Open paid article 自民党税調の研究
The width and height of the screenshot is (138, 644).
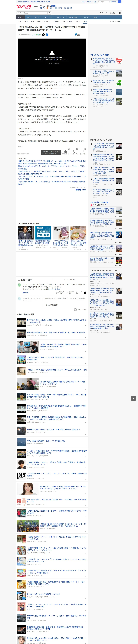[x=102, y=210]
